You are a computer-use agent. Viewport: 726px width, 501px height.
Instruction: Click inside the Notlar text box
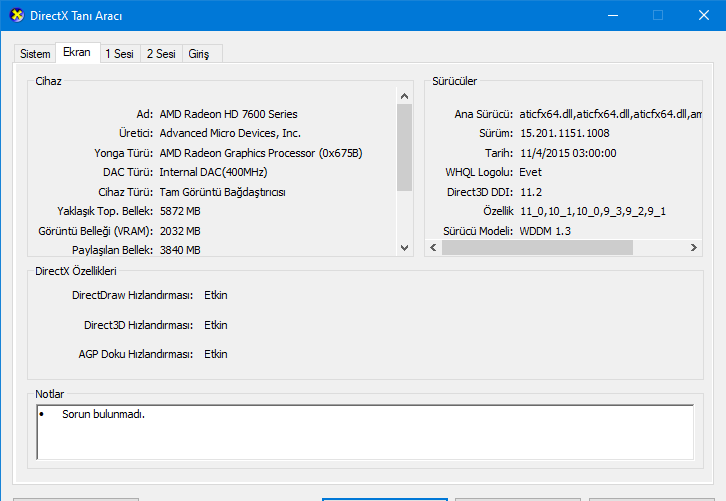(x=363, y=431)
